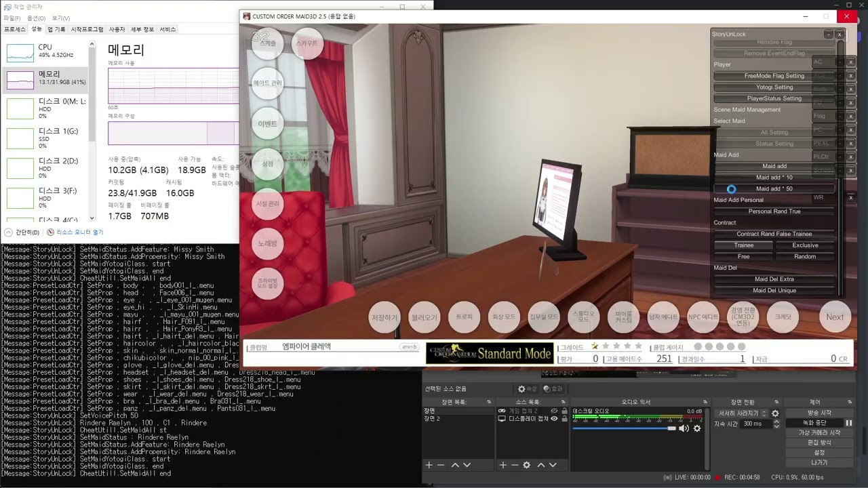Image resolution: width=868 pixels, height=488 pixels.
Task: Mute desktop audio speaker icon in OBS mixer
Action: point(684,428)
